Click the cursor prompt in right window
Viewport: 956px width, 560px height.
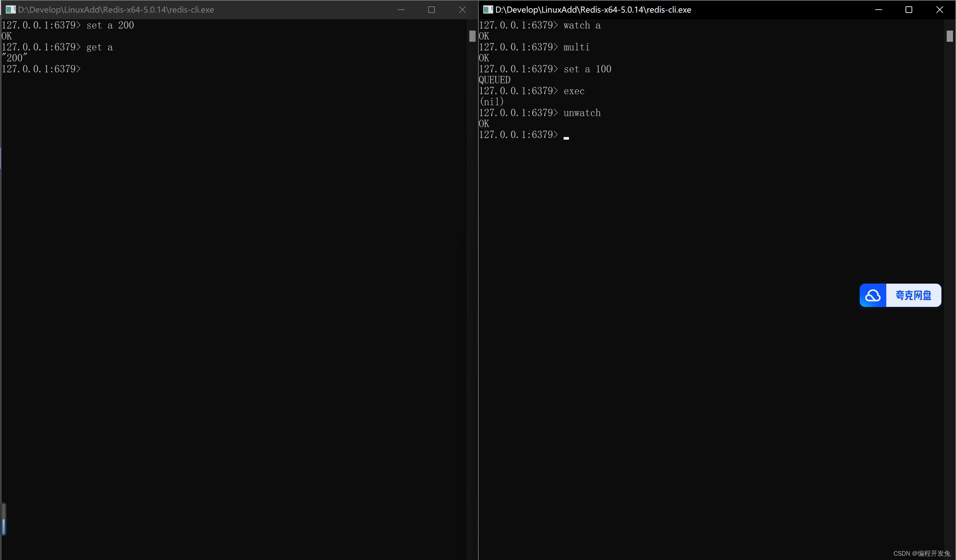524,135
